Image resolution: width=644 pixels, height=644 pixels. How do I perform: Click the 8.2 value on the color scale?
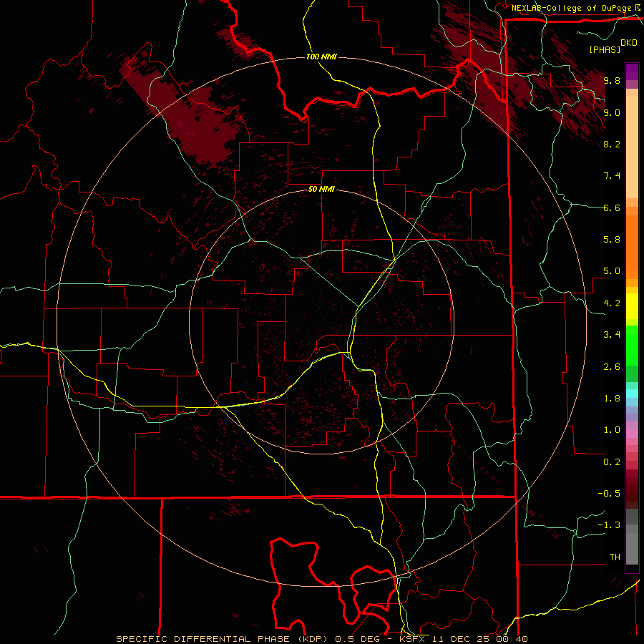click(612, 144)
